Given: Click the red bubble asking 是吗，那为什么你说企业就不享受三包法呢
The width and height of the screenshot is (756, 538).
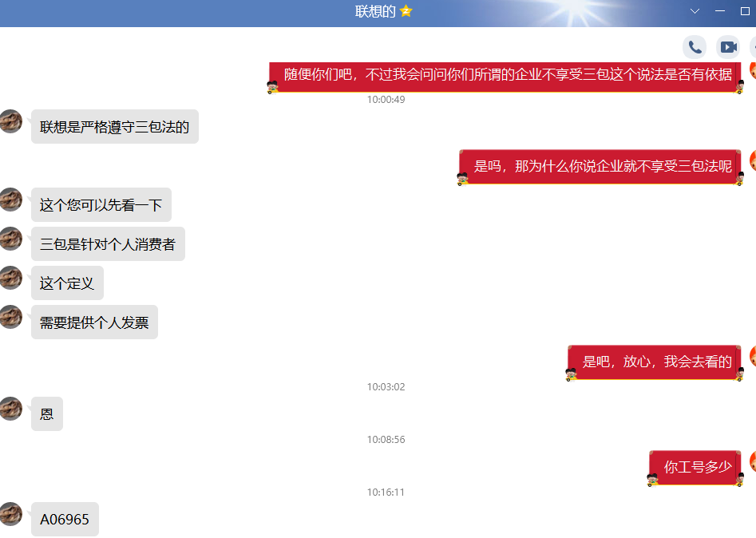Looking at the screenshot, I should point(602,166).
